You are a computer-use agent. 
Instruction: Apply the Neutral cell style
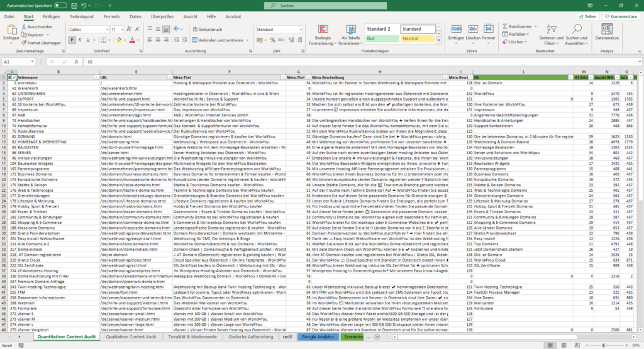click(418, 38)
